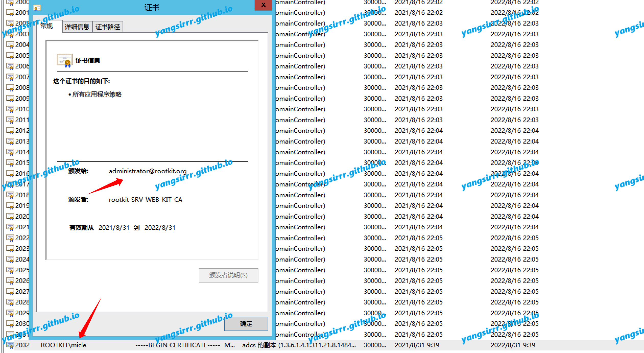This screenshot has width=644, height=353.
Task: Select row with ROOTKIT\micle requester
Action: tap(64, 345)
